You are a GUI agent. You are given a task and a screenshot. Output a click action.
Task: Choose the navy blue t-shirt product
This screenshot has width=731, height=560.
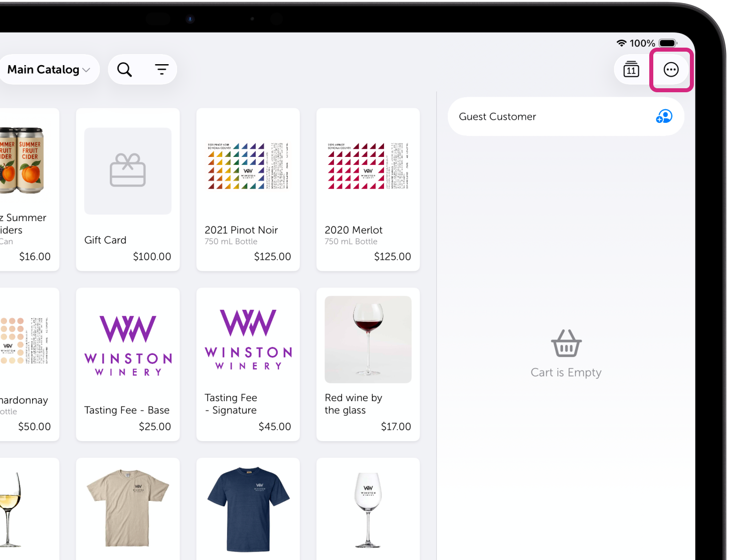[x=248, y=508]
